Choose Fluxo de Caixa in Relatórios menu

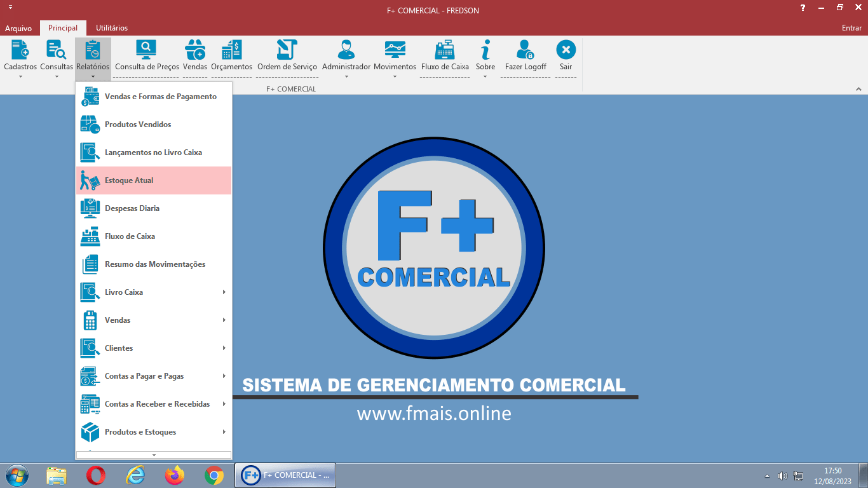[154, 236]
